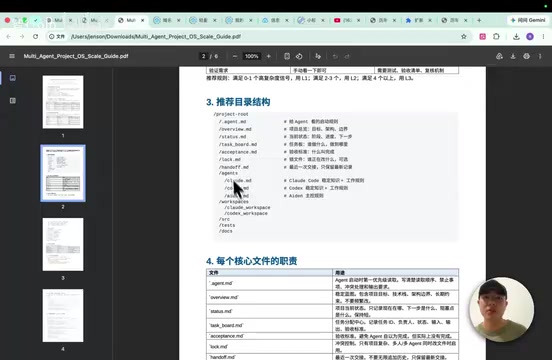552x360 pixels.
Task: Click the undo icon in PDF toolbar
Action: pos(335,56)
